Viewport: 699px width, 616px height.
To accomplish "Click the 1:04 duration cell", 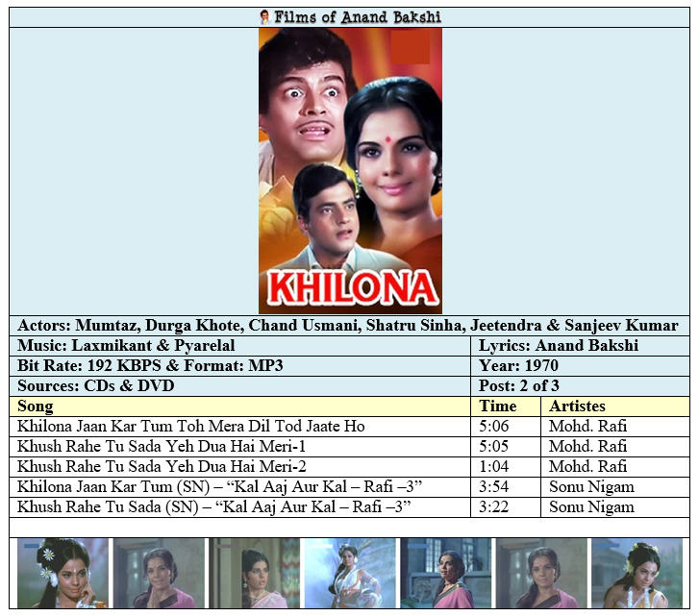I will tap(506, 466).
